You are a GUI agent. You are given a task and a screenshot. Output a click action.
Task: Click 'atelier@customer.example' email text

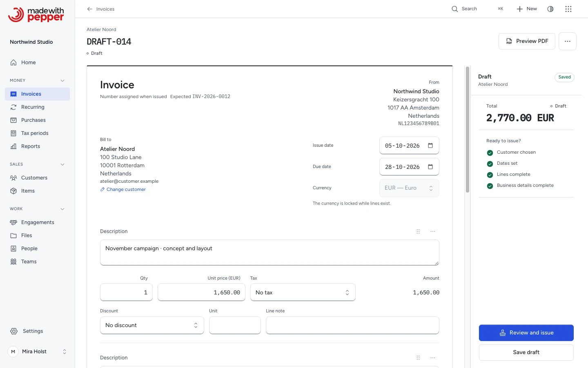coord(129,181)
